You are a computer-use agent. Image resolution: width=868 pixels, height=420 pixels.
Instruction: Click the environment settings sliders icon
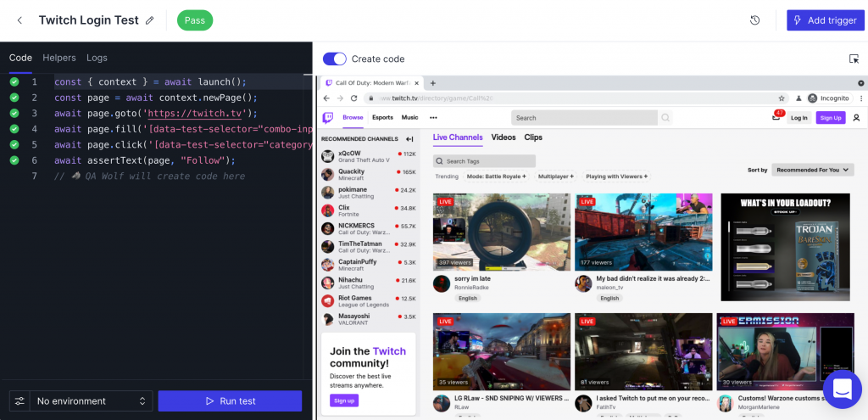coord(18,400)
